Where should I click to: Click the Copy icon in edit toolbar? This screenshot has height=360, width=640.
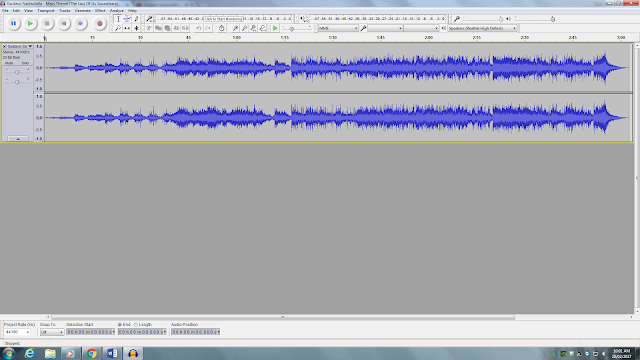158,28
